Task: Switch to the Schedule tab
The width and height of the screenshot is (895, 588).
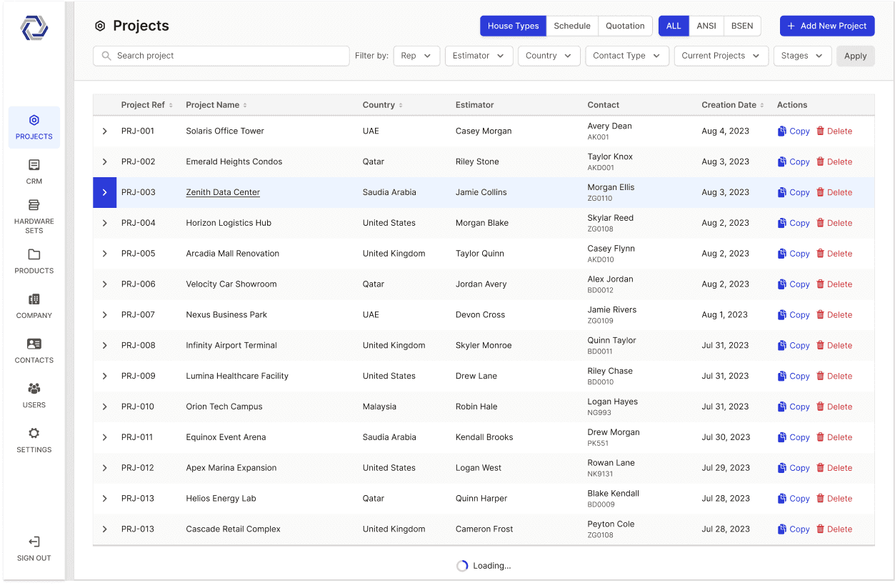Action: 572,26
